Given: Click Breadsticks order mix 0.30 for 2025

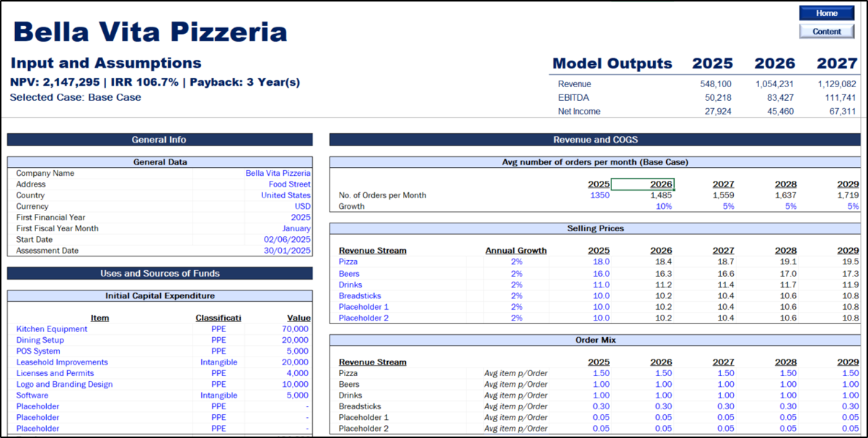Looking at the screenshot, I should coord(600,406).
